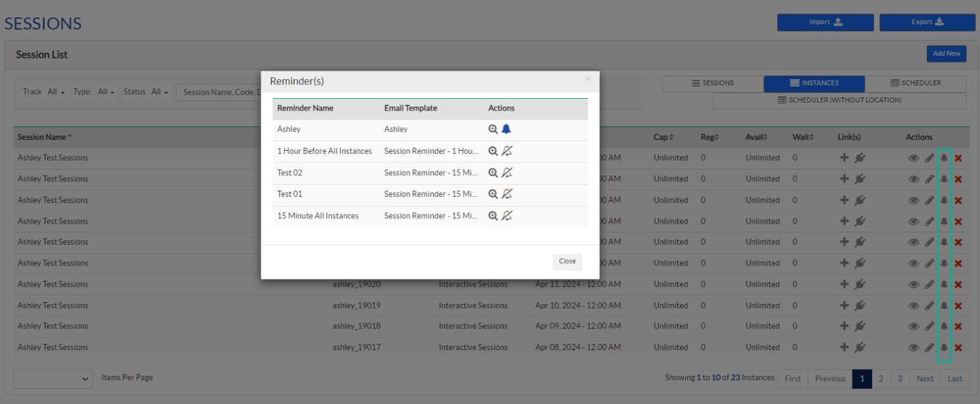View the last session row's eye icon
Viewport: 980px width, 404px height.
click(913, 348)
